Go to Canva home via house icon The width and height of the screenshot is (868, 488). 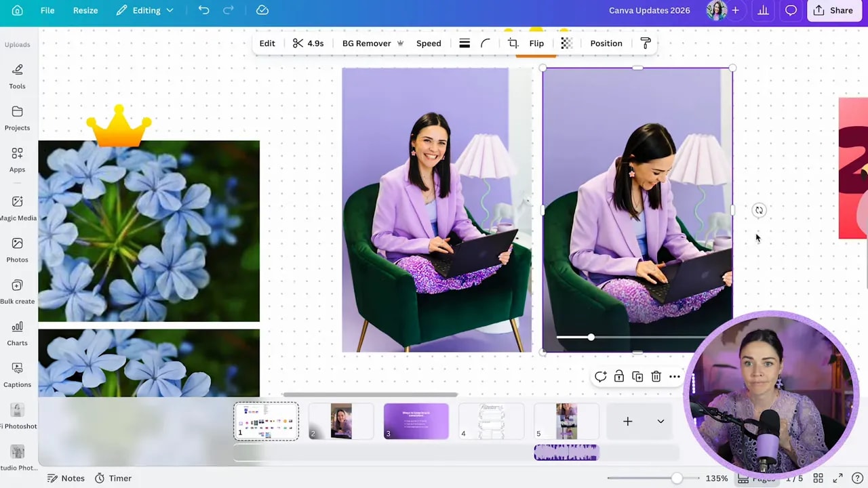click(x=17, y=10)
